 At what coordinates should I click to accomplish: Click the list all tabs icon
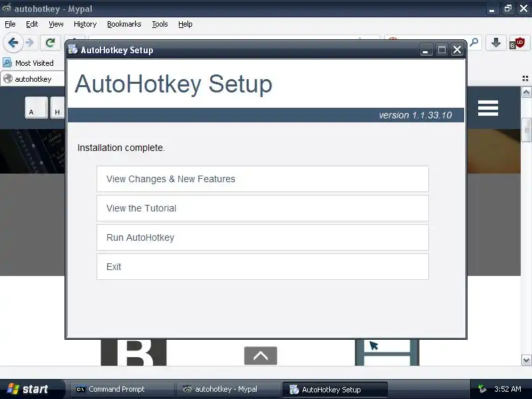[x=525, y=78]
